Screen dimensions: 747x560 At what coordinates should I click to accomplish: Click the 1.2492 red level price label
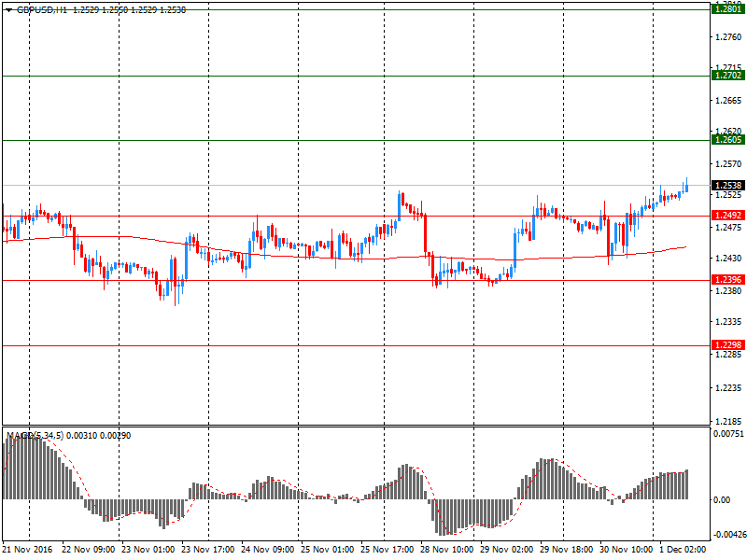coord(728,216)
